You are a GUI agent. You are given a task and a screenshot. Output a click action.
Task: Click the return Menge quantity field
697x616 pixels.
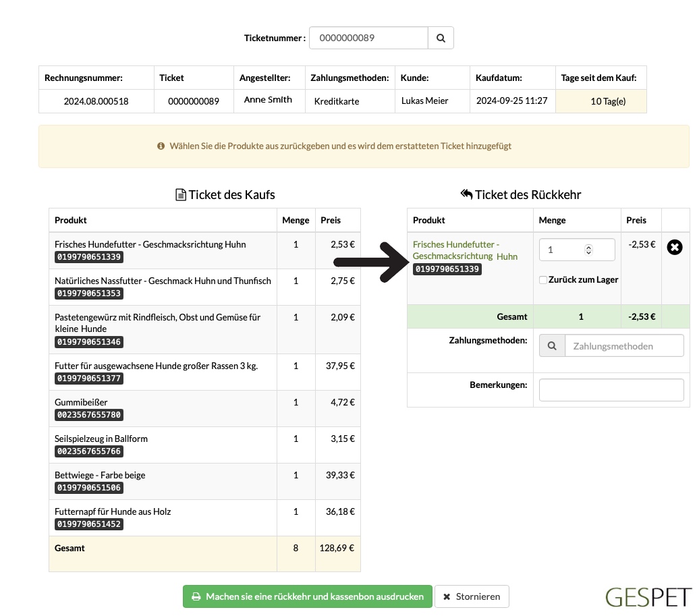(x=577, y=250)
